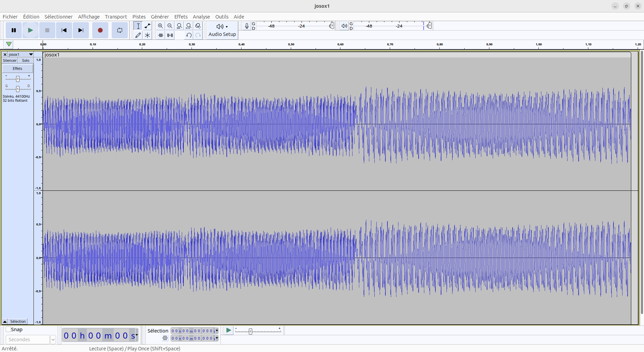Open the Effets menu

pyautogui.click(x=181, y=17)
